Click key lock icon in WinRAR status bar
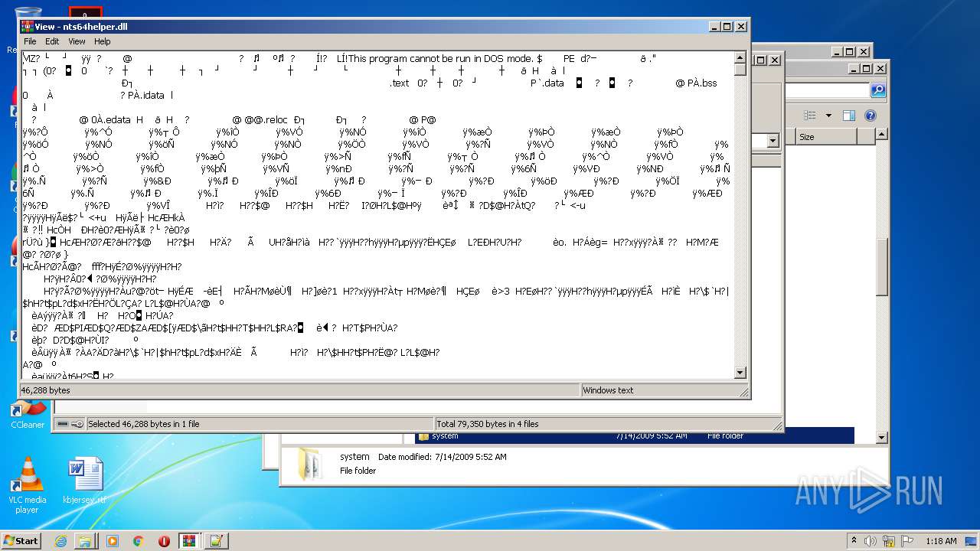The height and width of the screenshot is (551, 980). 77,424
